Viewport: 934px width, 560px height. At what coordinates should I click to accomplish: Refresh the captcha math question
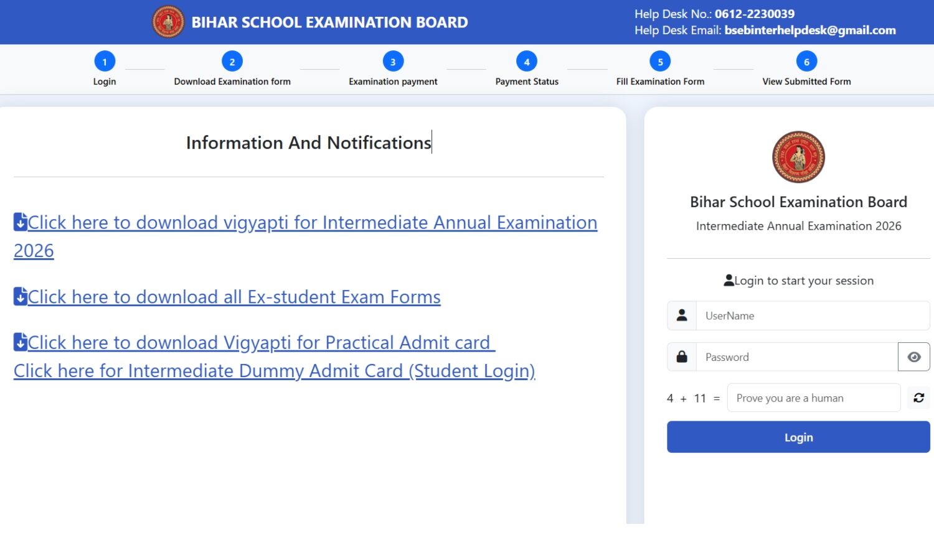918,398
